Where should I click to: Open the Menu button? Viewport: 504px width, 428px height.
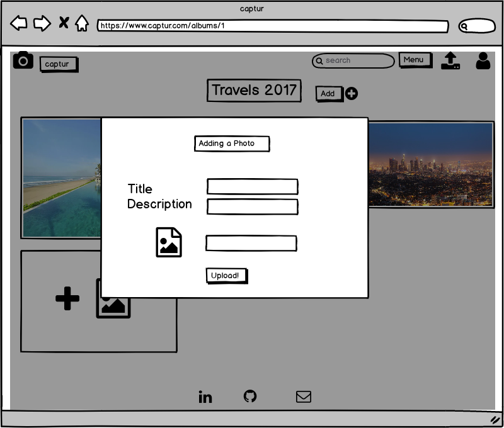(415, 60)
